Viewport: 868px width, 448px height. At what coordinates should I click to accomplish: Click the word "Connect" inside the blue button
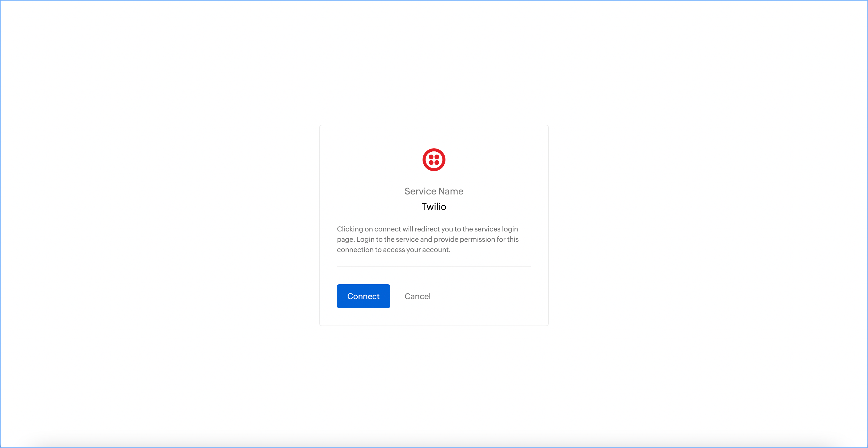tap(363, 296)
